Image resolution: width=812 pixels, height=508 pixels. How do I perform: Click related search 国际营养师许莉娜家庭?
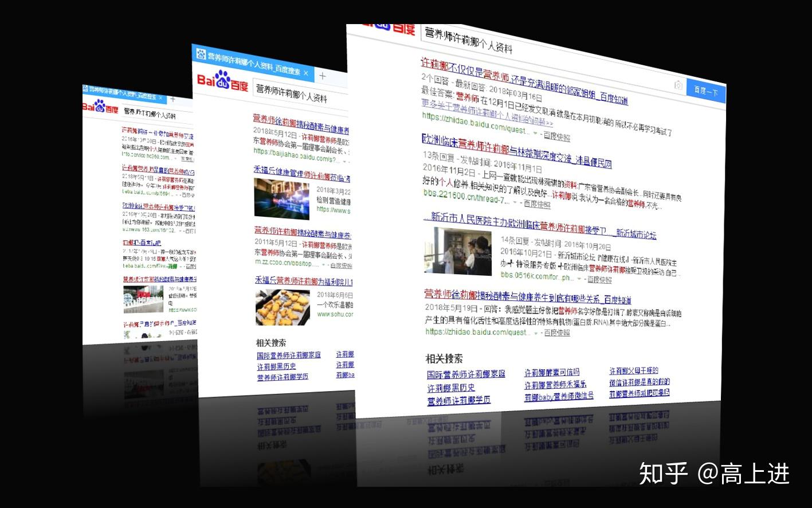pyautogui.click(x=465, y=374)
